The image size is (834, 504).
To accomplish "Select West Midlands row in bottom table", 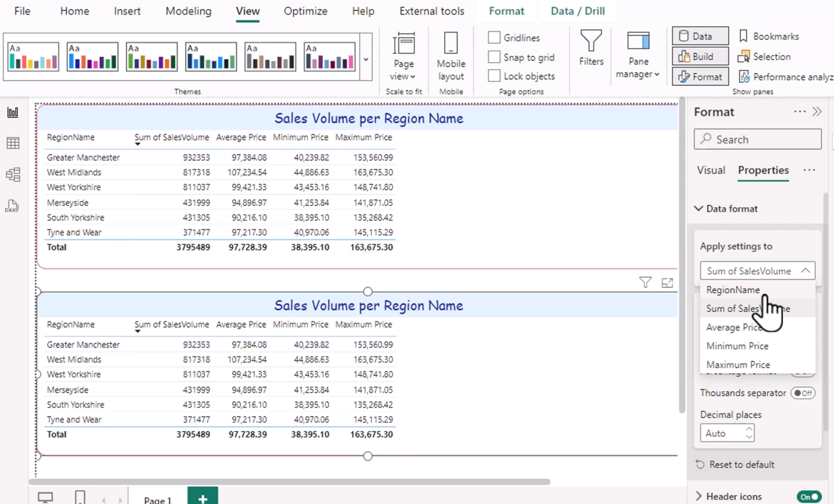I will pyautogui.click(x=220, y=359).
